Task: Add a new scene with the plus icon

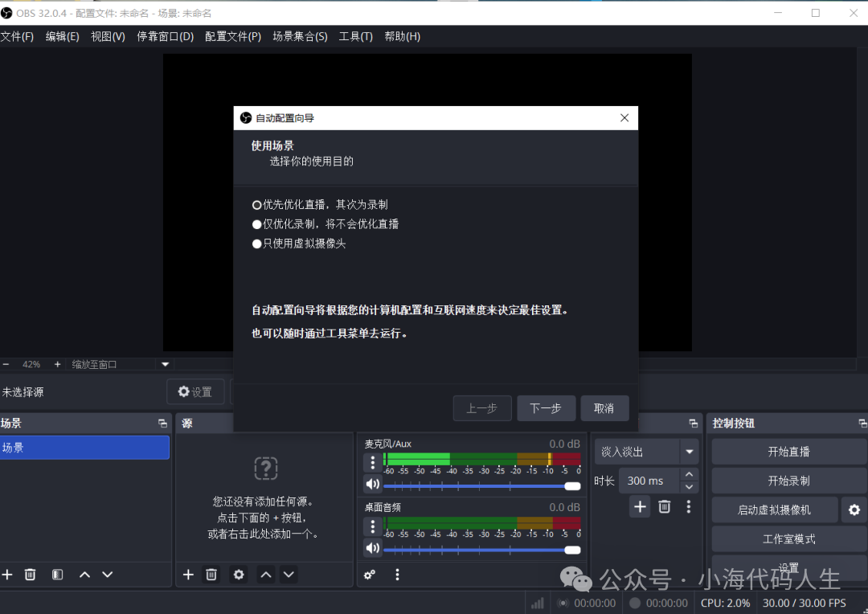Action: pyautogui.click(x=8, y=574)
